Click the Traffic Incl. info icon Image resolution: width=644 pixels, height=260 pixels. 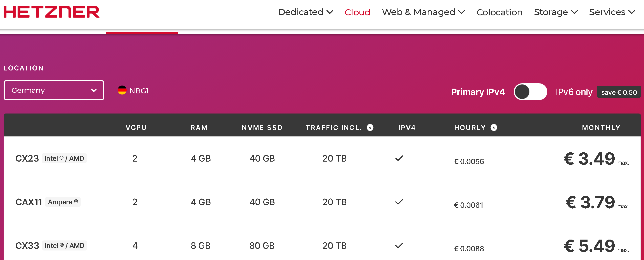pos(370,127)
